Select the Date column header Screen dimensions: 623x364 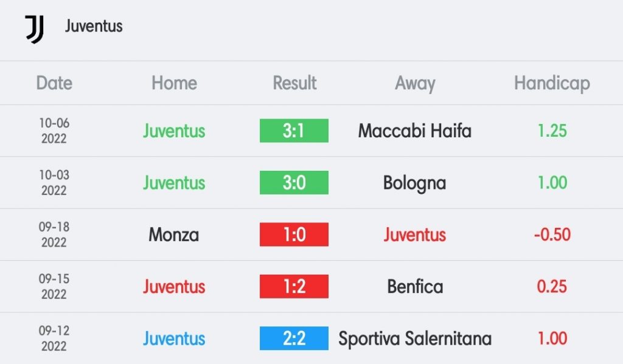54,83
